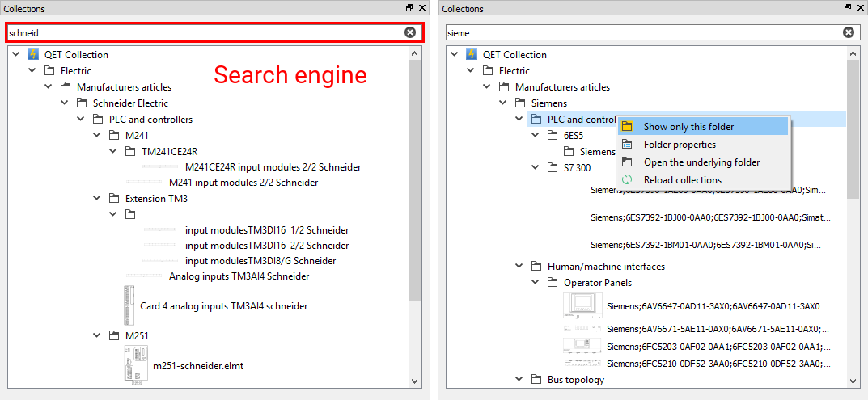Select the Operator Panels folder icon

[553, 282]
